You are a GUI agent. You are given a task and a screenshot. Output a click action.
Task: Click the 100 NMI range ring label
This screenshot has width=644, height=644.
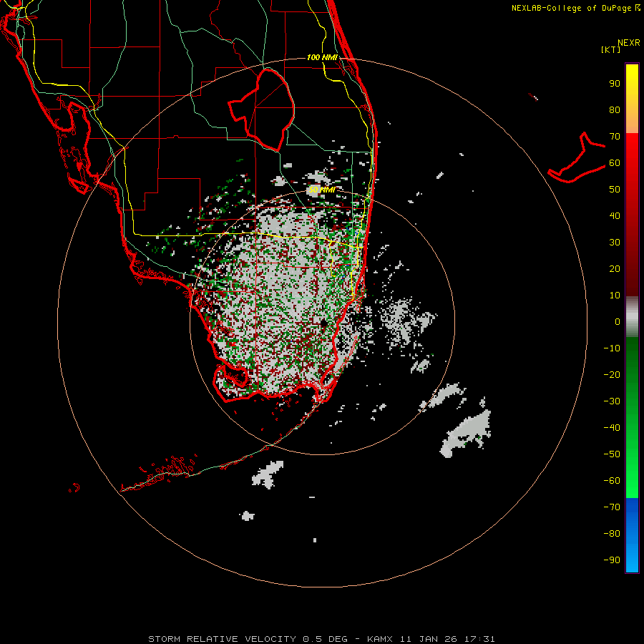pos(322,57)
